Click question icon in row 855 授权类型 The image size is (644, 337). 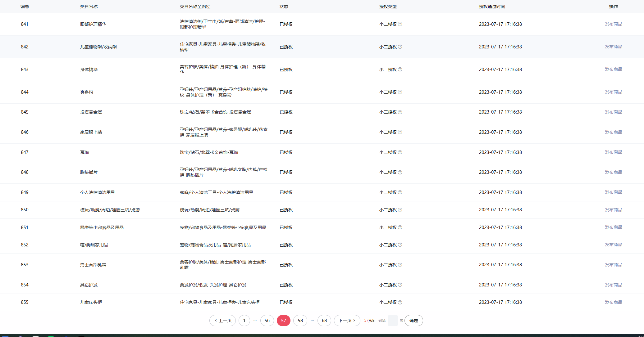coord(400,302)
